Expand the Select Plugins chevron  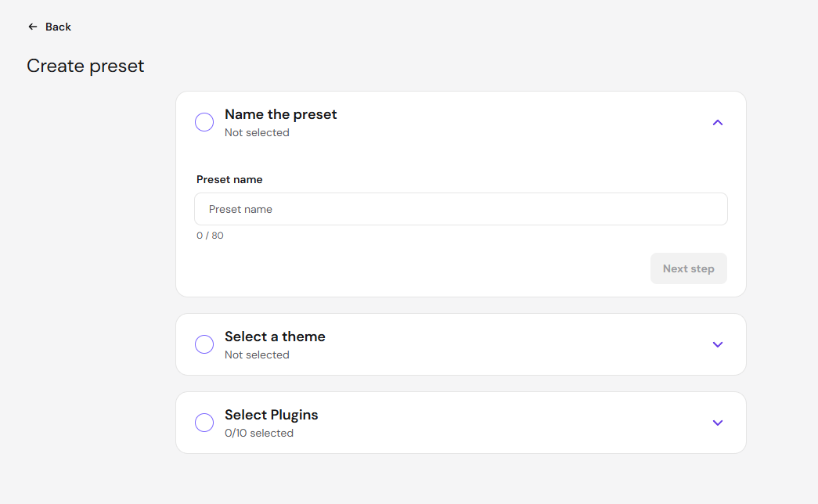[717, 423]
